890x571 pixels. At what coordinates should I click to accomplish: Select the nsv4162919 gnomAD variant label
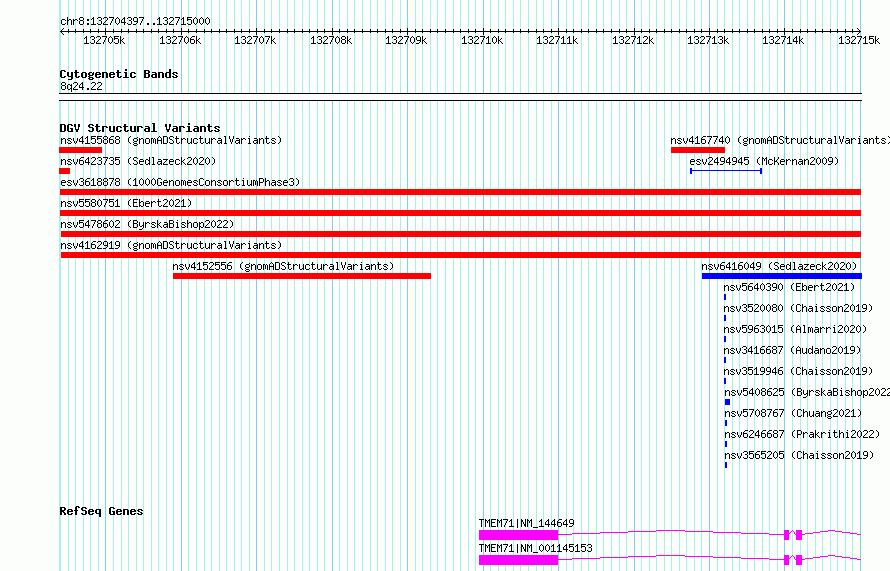171,245
